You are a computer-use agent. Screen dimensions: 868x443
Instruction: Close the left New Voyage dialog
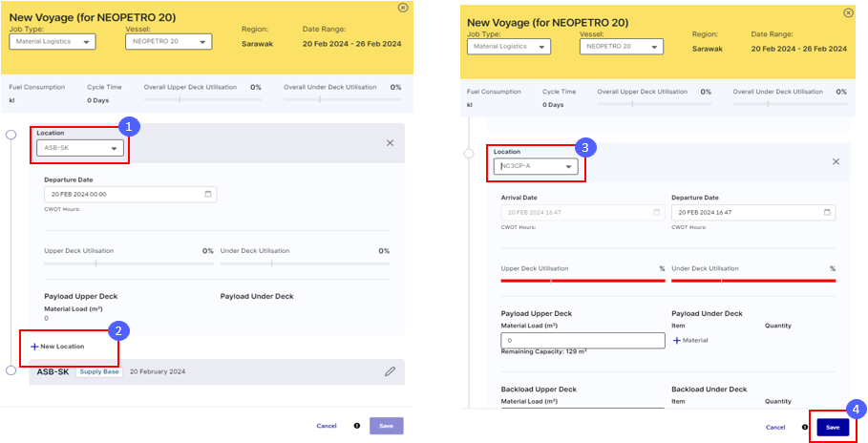point(403,8)
